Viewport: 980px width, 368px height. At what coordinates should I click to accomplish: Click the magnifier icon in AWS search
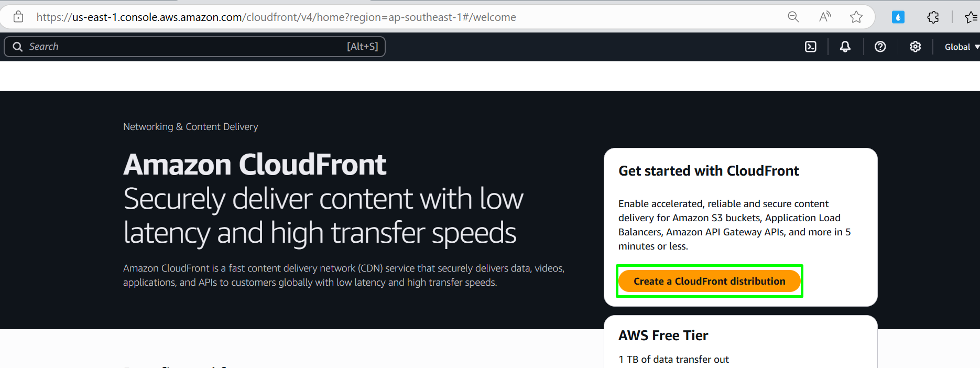click(x=18, y=47)
